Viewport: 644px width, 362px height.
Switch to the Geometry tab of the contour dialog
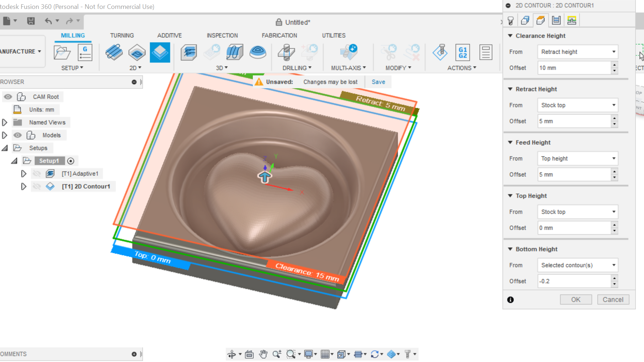coord(526,20)
